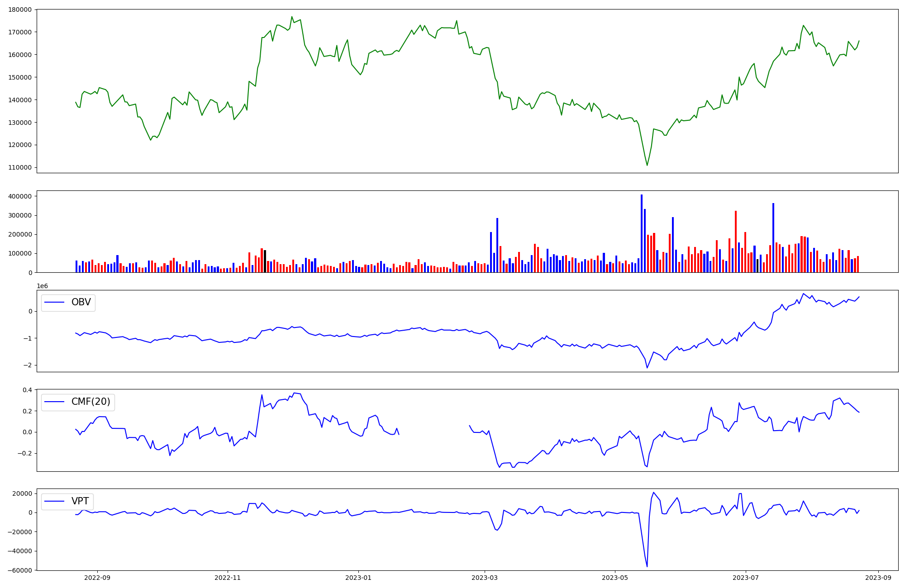Click the deepest VPT trough near -60000
This screenshot has height=588, width=905.
[x=647, y=566]
